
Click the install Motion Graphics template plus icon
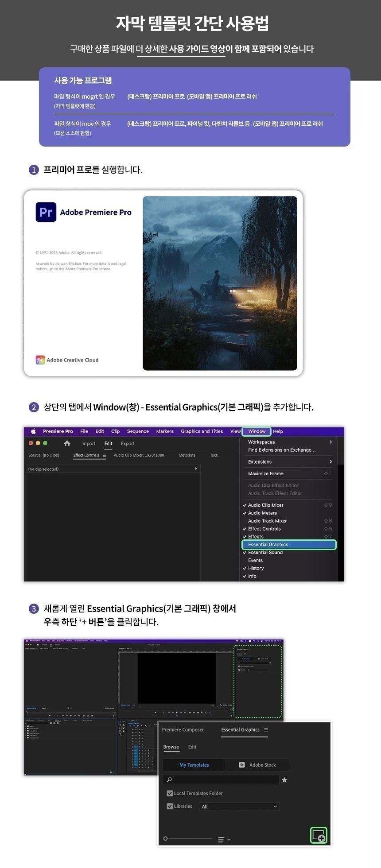tap(319, 835)
